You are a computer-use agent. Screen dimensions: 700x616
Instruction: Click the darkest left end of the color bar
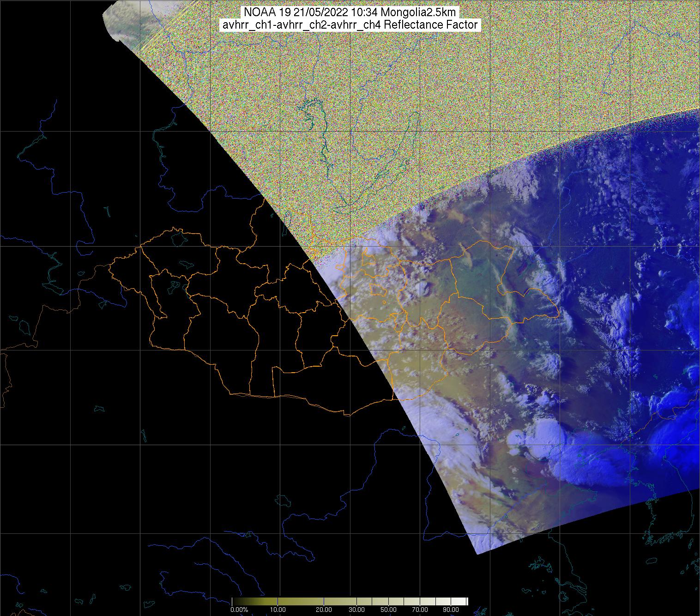(234, 601)
